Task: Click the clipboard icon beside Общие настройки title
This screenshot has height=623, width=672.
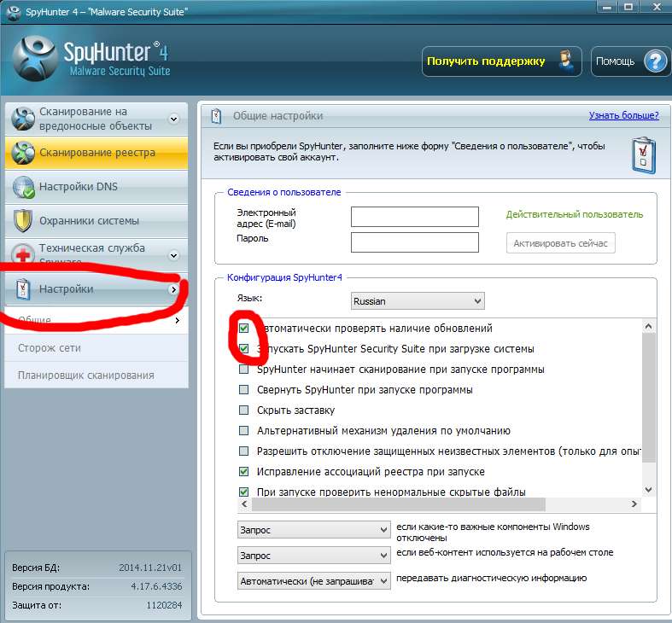Action: [x=216, y=116]
